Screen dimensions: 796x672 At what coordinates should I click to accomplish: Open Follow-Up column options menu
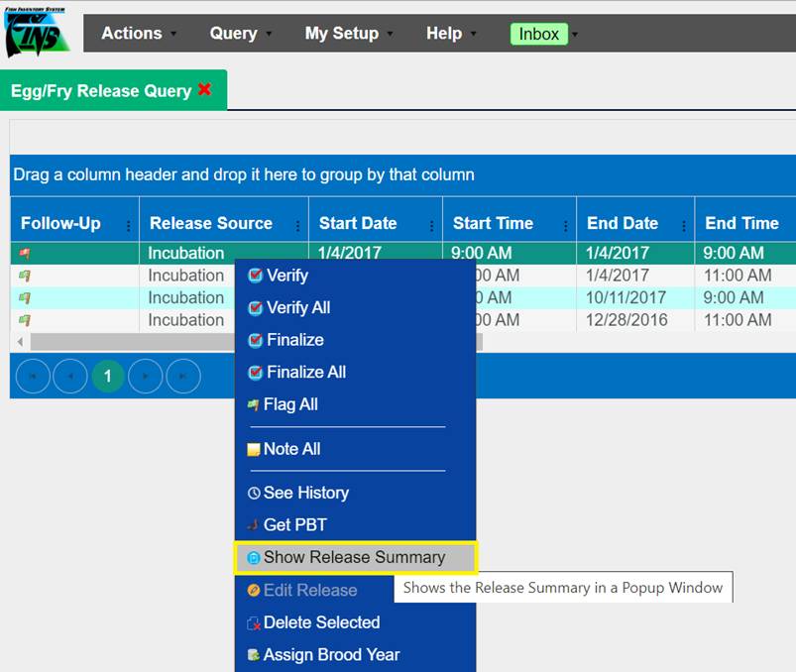pyautogui.click(x=128, y=225)
